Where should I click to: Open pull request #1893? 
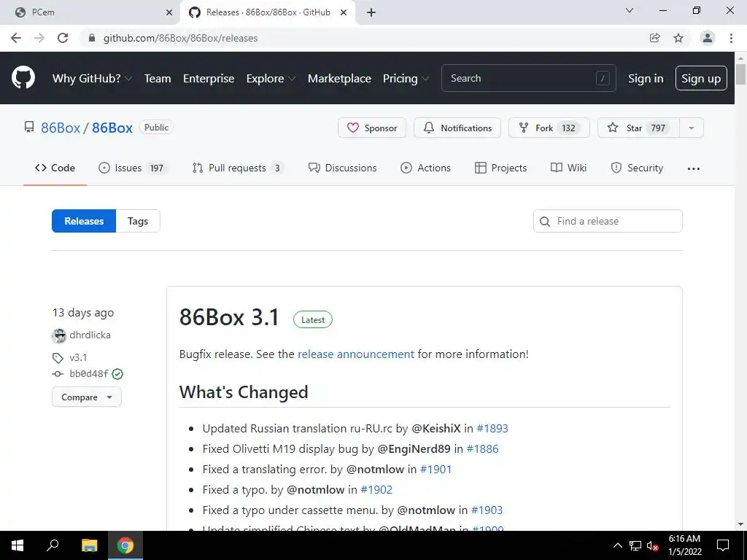pyautogui.click(x=492, y=428)
